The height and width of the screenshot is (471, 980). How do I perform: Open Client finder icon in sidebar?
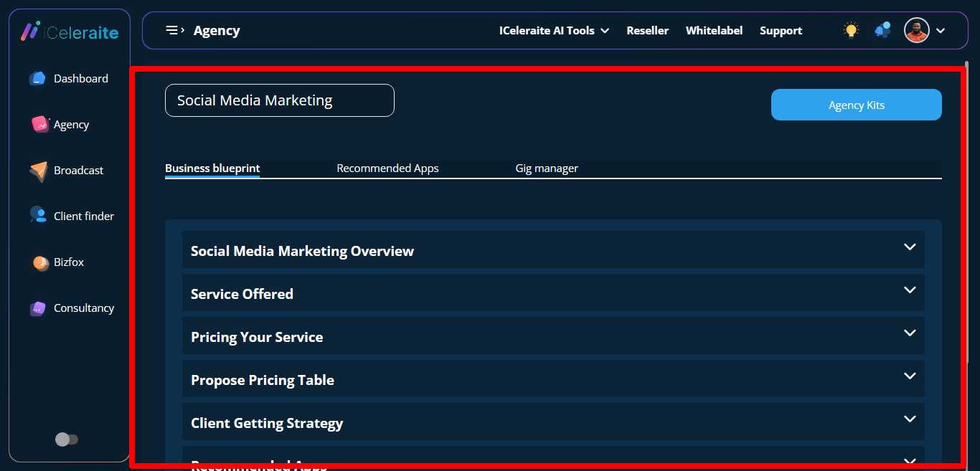38,216
